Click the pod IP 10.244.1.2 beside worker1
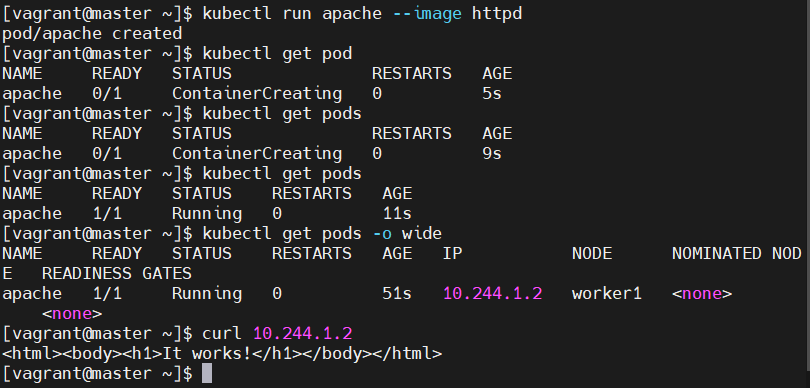Image resolution: width=810 pixels, height=388 pixels. tap(492, 293)
